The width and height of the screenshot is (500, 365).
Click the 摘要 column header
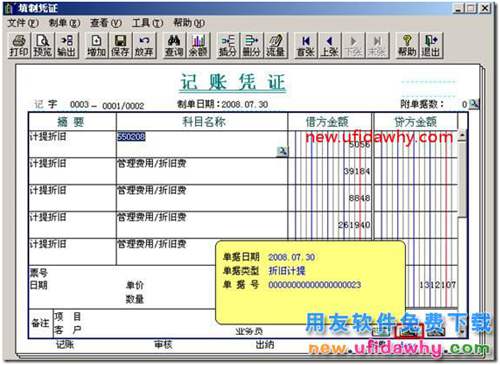pyautogui.click(x=72, y=122)
